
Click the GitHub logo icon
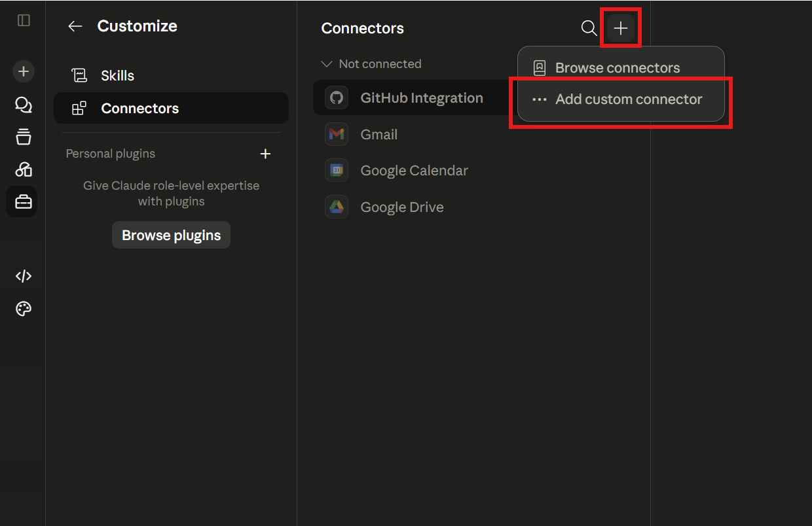337,98
